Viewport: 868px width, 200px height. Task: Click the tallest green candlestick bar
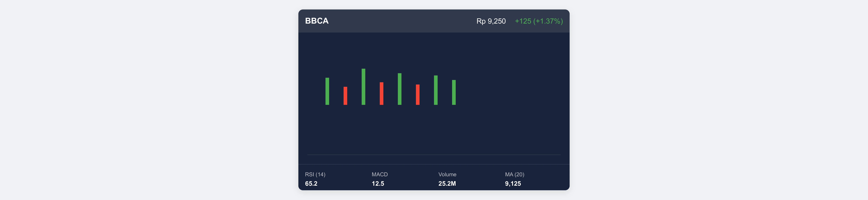(x=363, y=86)
